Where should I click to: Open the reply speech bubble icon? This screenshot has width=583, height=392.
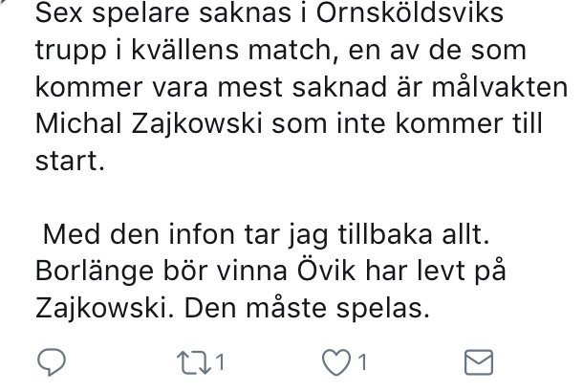(x=52, y=362)
